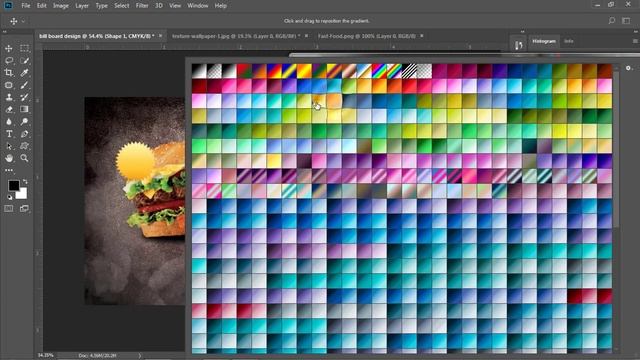The height and width of the screenshot is (360, 640).
Task: Switch to the Info panel tab
Action: click(569, 41)
